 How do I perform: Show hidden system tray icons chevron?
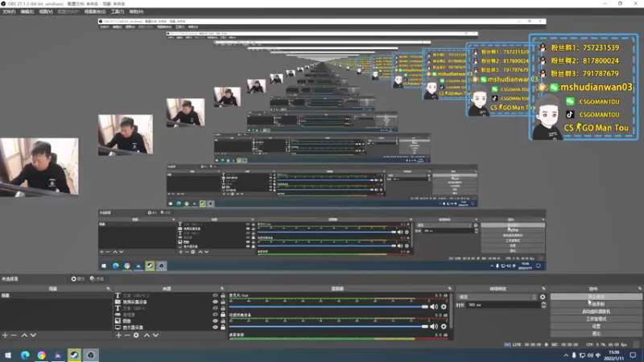pos(566,356)
